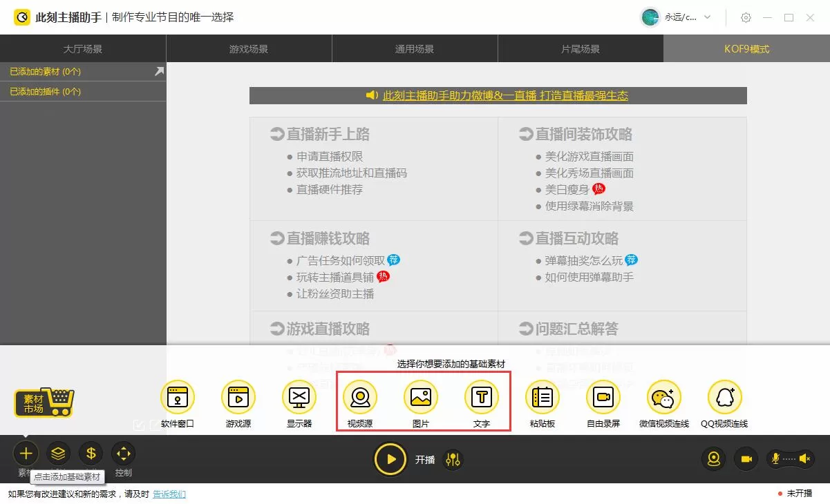Click the 开播 label next to play
Viewport: 830px width, 504px height.
click(x=425, y=460)
